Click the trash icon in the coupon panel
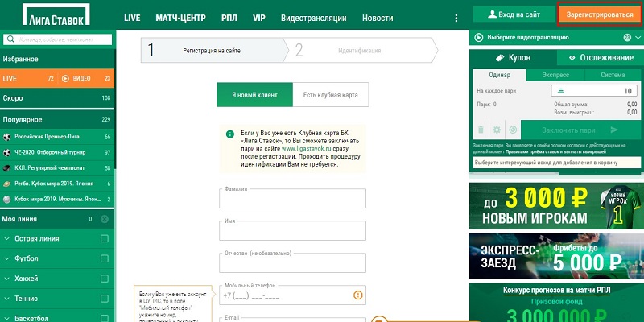The width and height of the screenshot is (644, 322). click(x=481, y=130)
